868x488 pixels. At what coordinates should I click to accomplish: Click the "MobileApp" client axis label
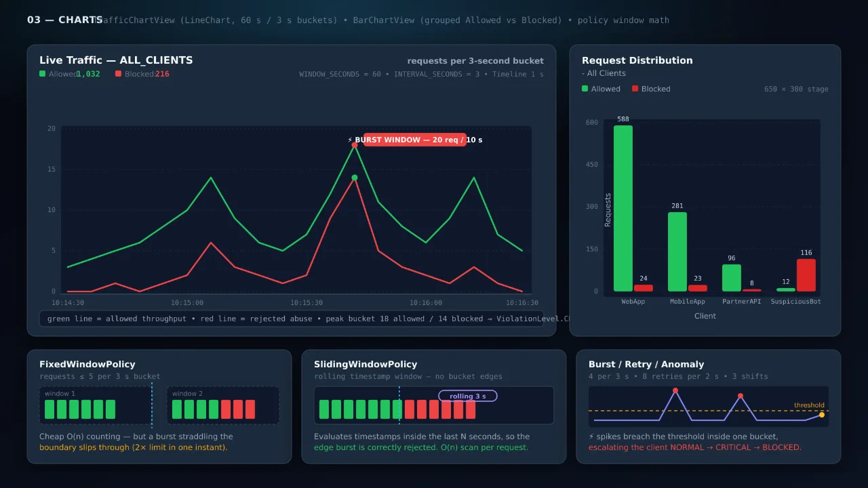tap(688, 302)
